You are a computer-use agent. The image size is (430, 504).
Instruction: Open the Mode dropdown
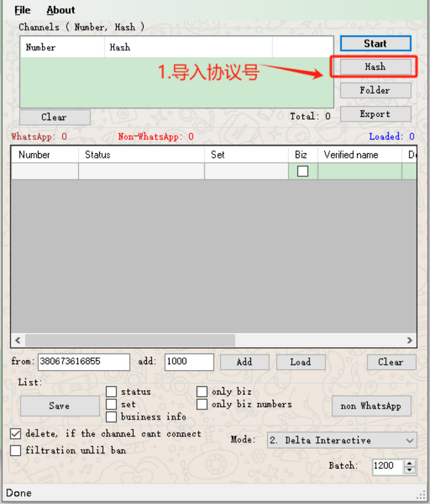click(x=342, y=441)
